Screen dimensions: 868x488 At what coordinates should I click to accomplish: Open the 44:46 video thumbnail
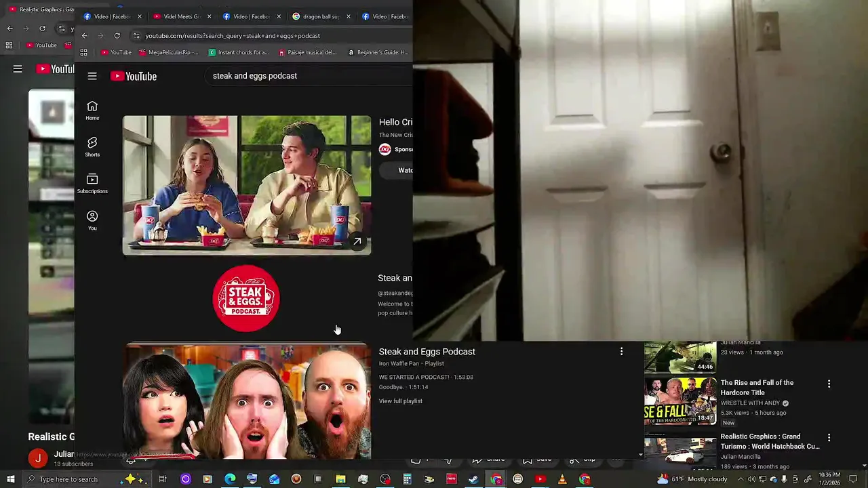coord(680,357)
